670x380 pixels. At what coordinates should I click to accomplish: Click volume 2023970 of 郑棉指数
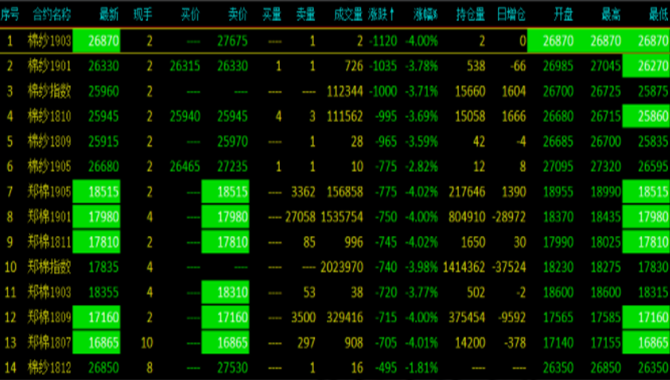tap(342, 267)
